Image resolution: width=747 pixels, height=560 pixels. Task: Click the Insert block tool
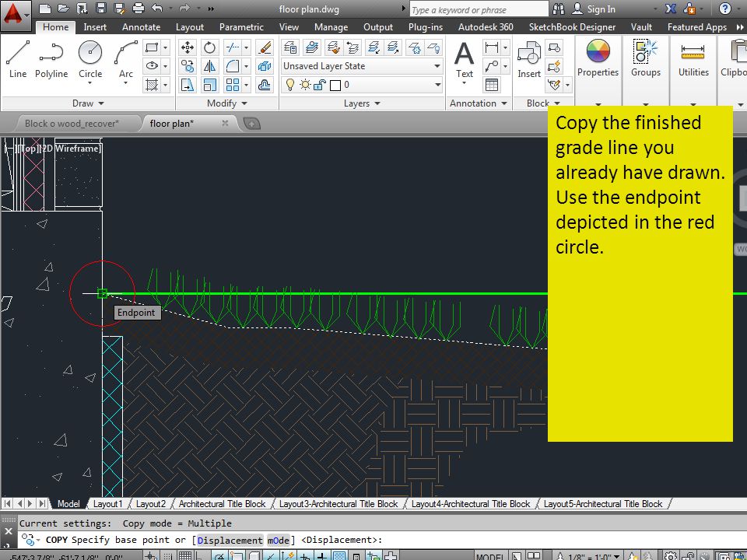(529, 59)
